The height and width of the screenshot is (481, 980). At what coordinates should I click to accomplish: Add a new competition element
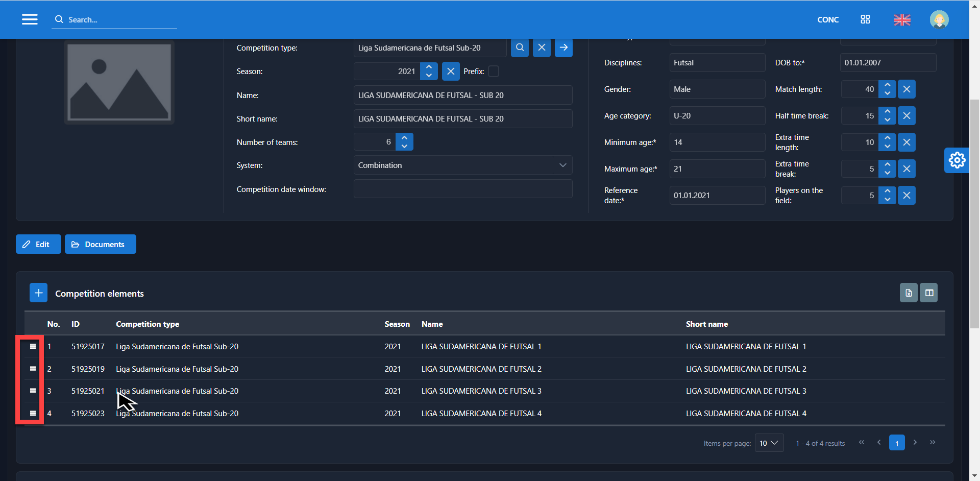38,293
